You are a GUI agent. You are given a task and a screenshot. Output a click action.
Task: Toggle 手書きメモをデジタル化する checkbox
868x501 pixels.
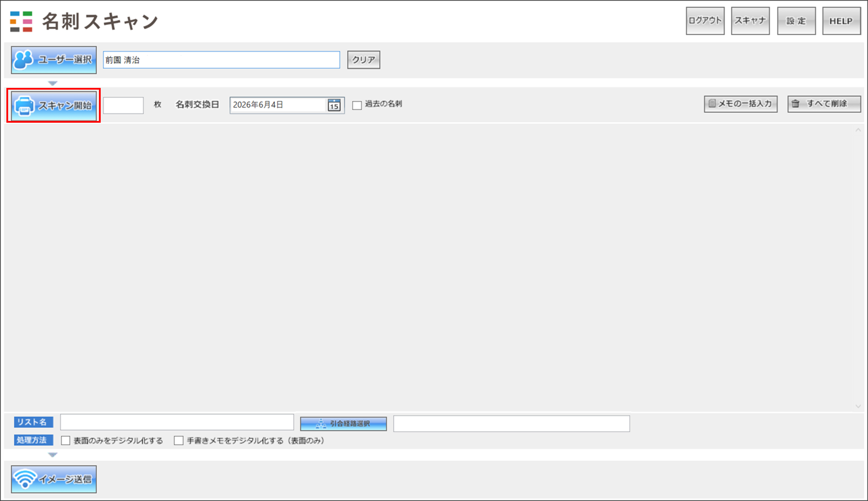click(179, 440)
